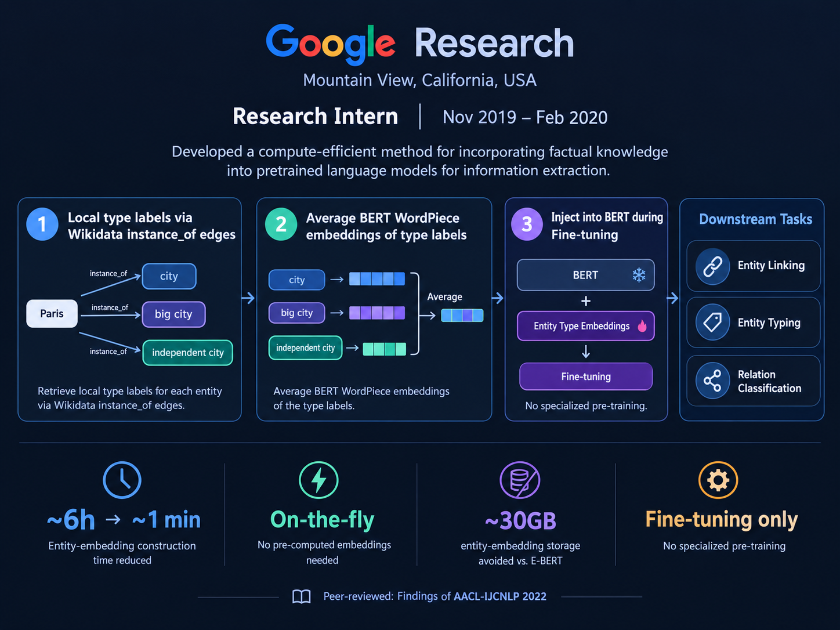Click the city node linked from Paris
The width and height of the screenshot is (840, 630).
click(x=169, y=276)
